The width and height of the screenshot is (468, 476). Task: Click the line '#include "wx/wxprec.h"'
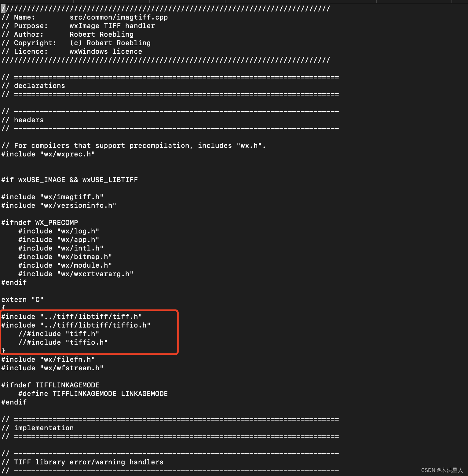click(x=48, y=154)
